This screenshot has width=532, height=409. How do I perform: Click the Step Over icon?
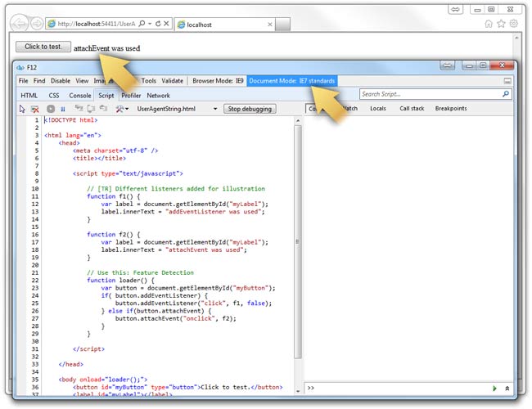(92, 109)
